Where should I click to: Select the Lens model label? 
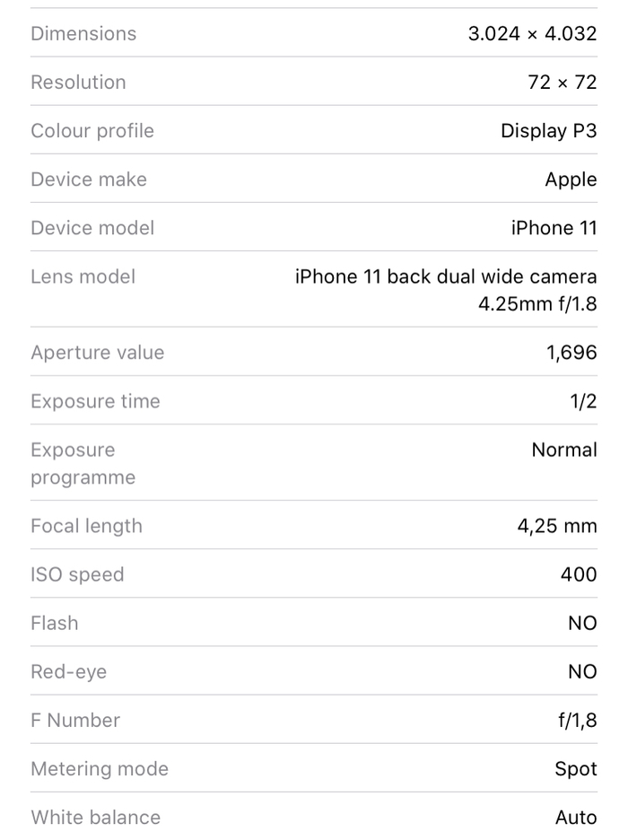pyautogui.click(x=83, y=276)
